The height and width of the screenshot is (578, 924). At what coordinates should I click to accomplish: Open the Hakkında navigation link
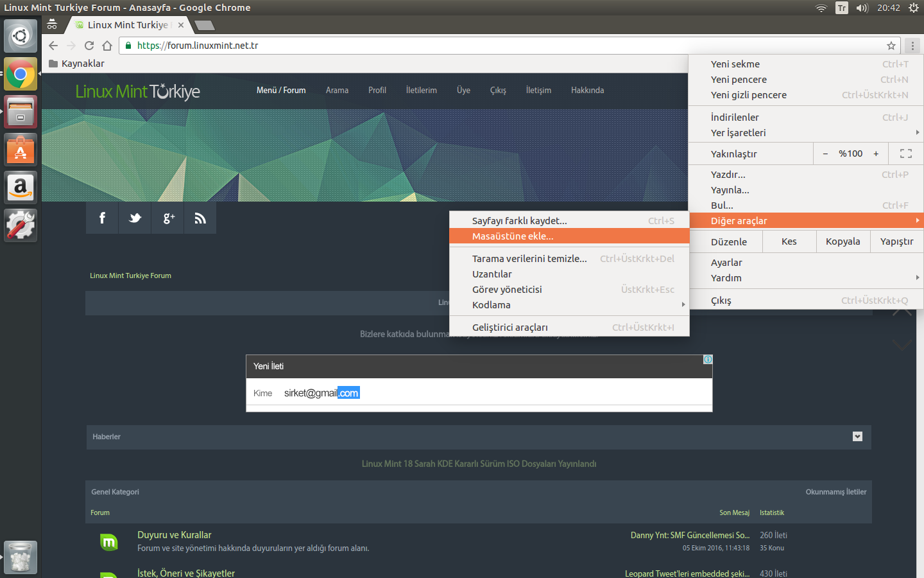pyautogui.click(x=588, y=91)
